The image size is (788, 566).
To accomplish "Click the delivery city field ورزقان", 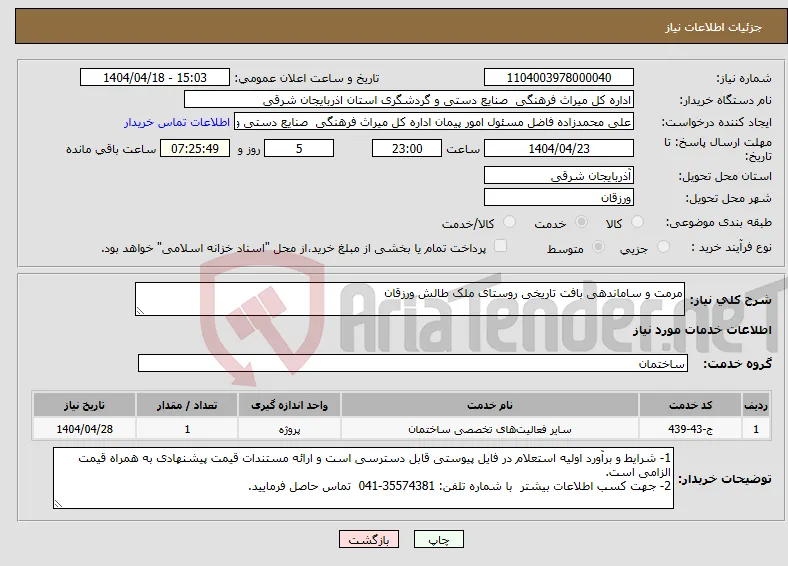I will [x=558, y=197].
